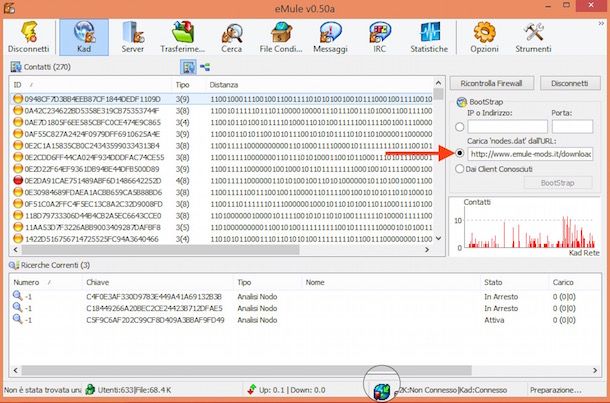The image size is (610, 403).
Task: Expand toolbar overflow chevron at top right
Action: click(601, 24)
